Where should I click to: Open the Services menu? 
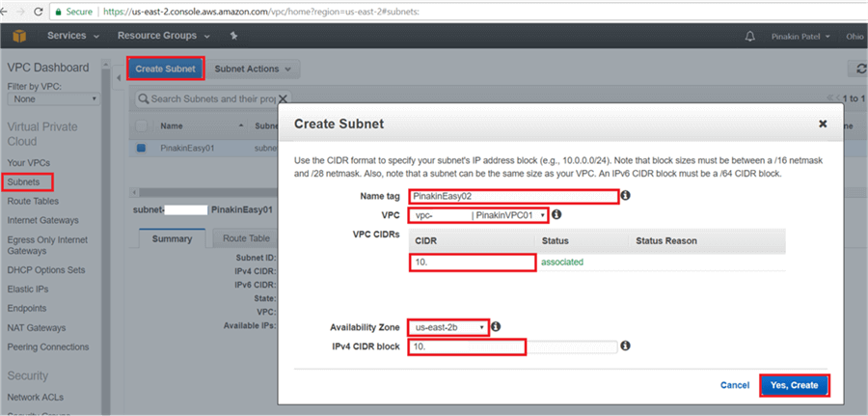pyautogui.click(x=73, y=36)
